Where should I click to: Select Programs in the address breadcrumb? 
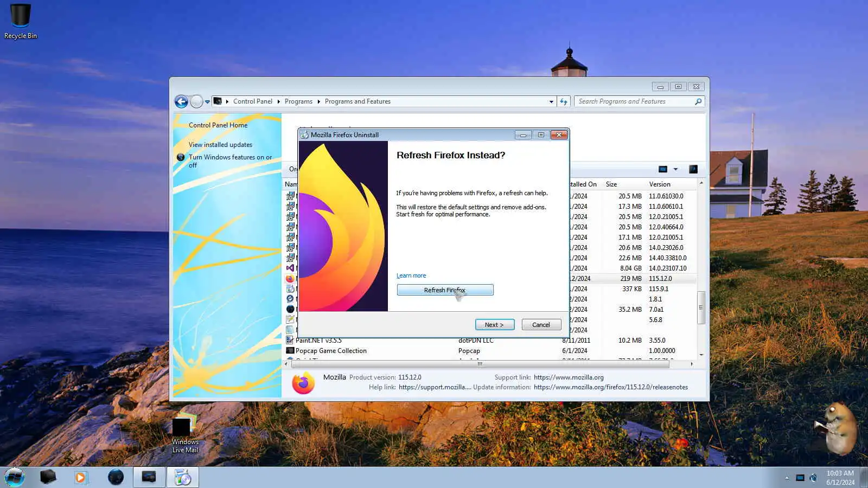[298, 101]
